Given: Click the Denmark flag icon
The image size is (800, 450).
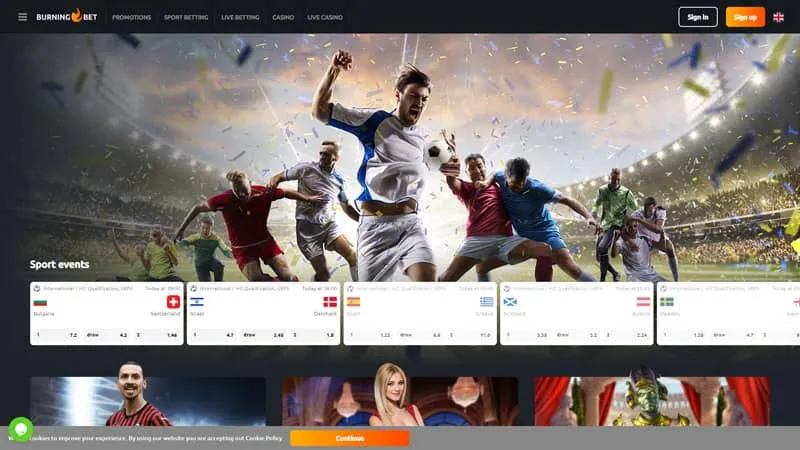Looking at the screenshot, I should click(330, 302).
